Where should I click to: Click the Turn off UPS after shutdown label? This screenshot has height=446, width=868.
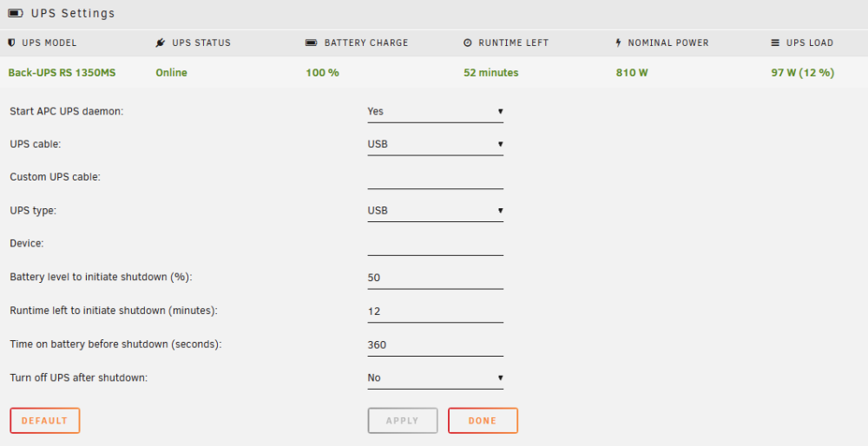pyautogui.click(x=79, y=378)
